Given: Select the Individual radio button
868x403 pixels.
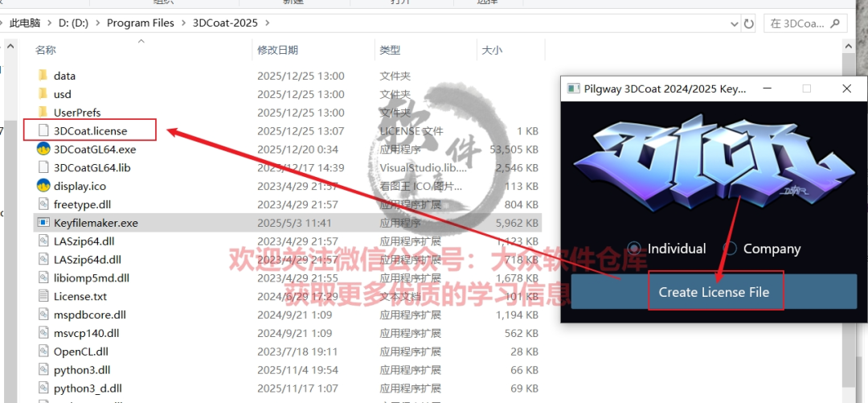Looking at the screenshot, I should [x=635, y=249].
